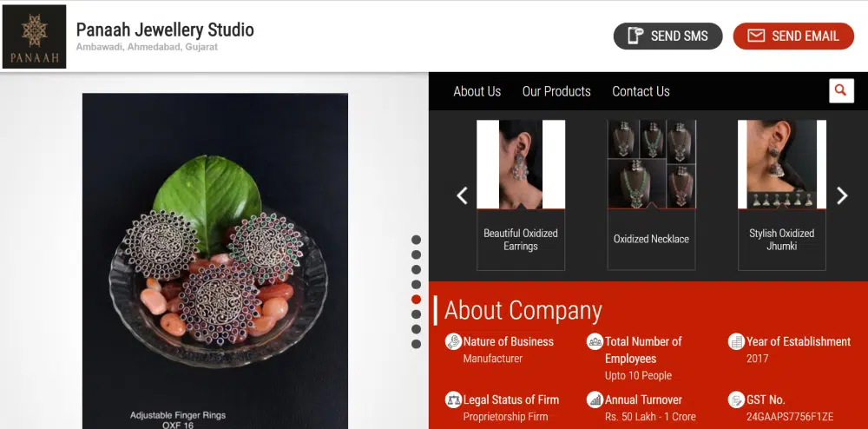Viewport: 868px width, 429px height.
Task: Click the Legal Status of Firm icon
Action: 453,399
